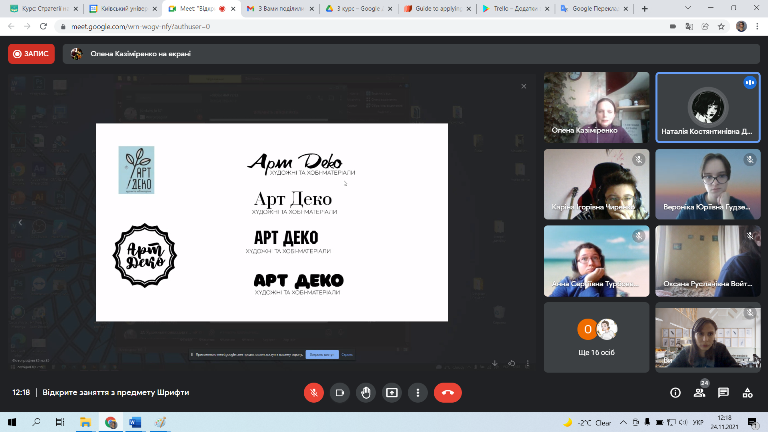The height and width of the screenshot is (432, 768).
Task: Open the Present now screen-share button
Action: (x=392, y=393)
